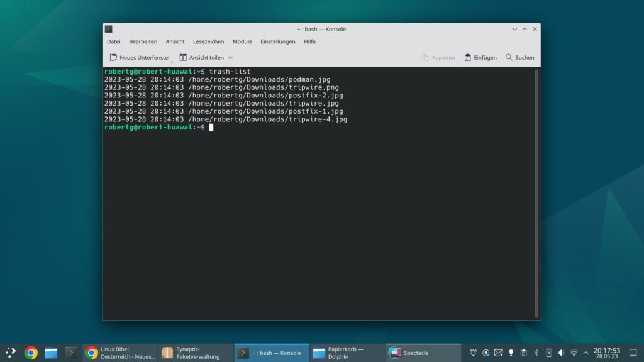Open the audio volume tray icon
644x362 pixels.
561,353
